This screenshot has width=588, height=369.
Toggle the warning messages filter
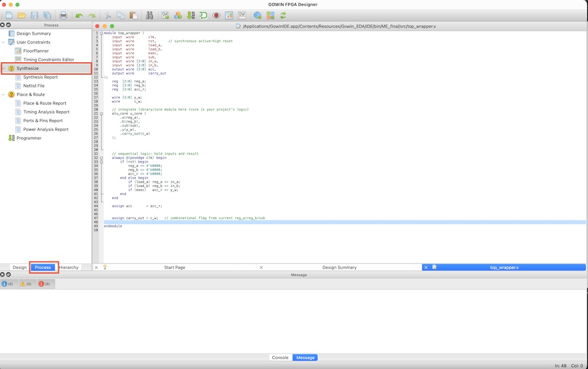[26, 284]
